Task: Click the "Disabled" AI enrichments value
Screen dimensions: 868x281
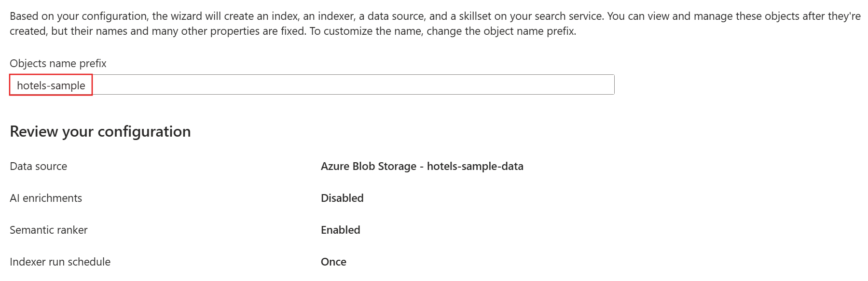Action: (342, 198)
